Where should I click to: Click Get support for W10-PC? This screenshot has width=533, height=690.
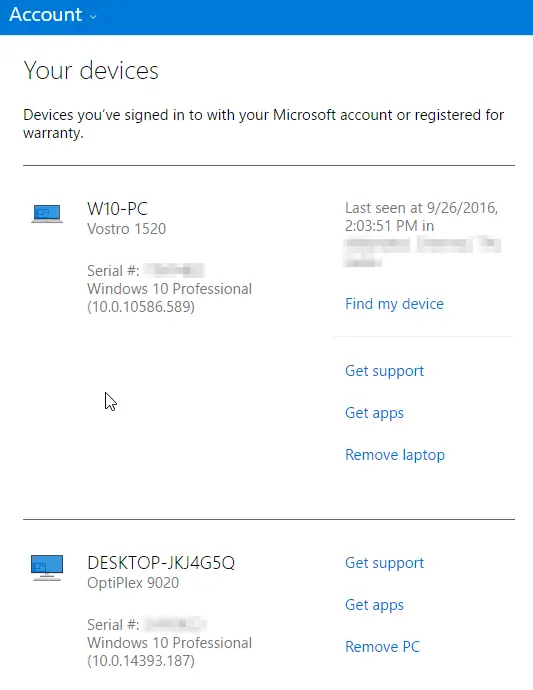pos(384,371)
